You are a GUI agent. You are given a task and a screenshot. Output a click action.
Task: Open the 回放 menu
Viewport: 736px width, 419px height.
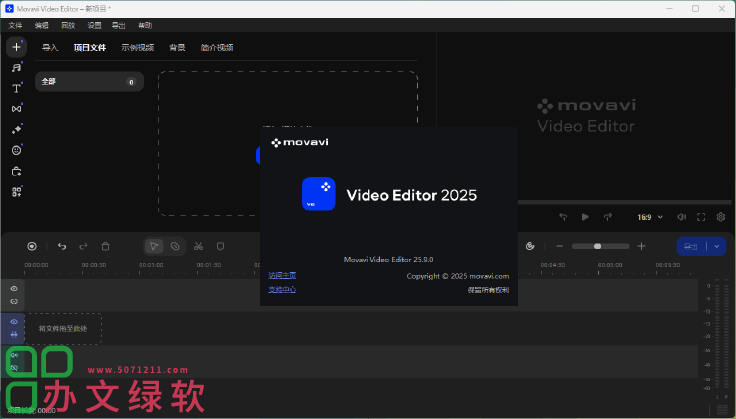[x=68, y=25]
